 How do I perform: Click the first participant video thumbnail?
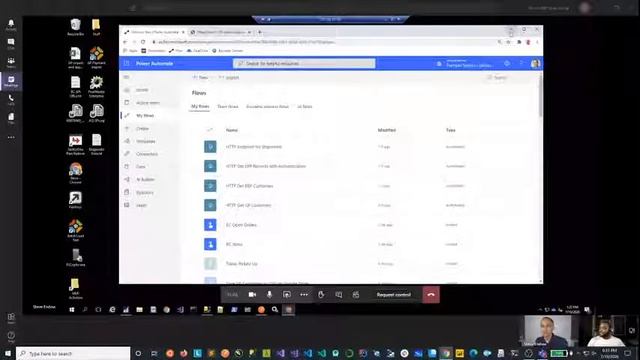[x=547, y=331]
